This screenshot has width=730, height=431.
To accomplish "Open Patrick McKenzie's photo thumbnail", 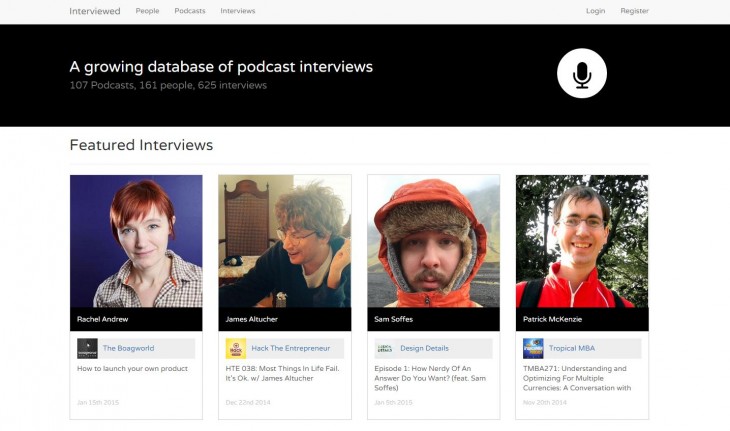I will tap(582, 241).
